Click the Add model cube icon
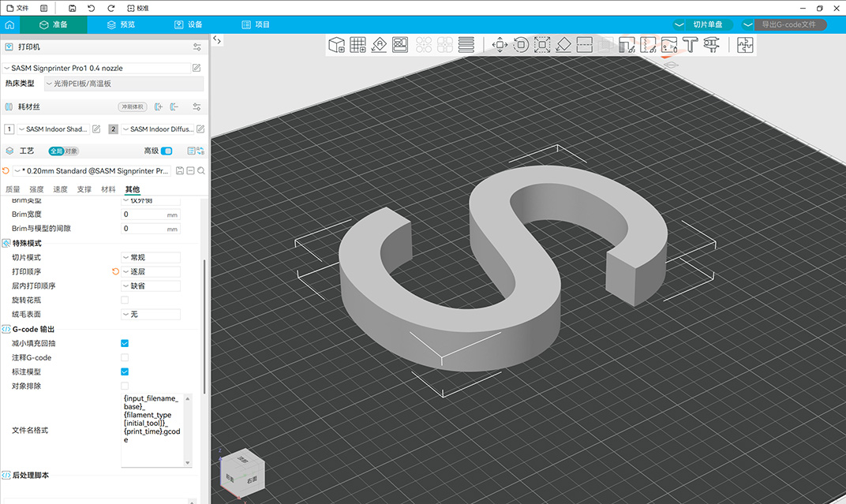Screen dimensions: 846x504 click(x=337, y=45)
